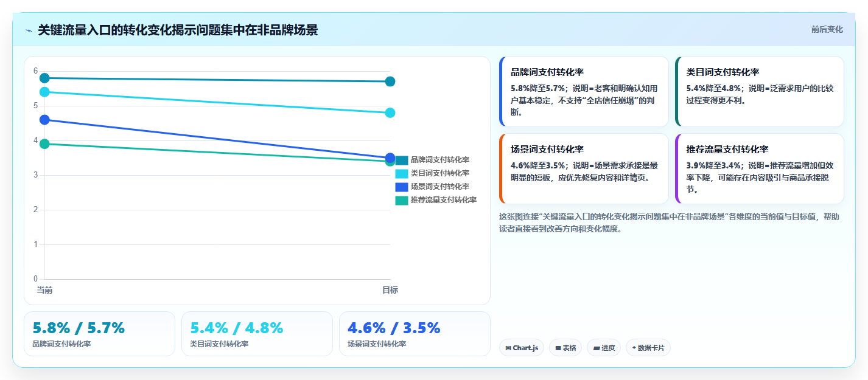868x380 pixels.
Task: Click the card text starting 4.6%降至3.5%
Action: [x=584, y=171]
